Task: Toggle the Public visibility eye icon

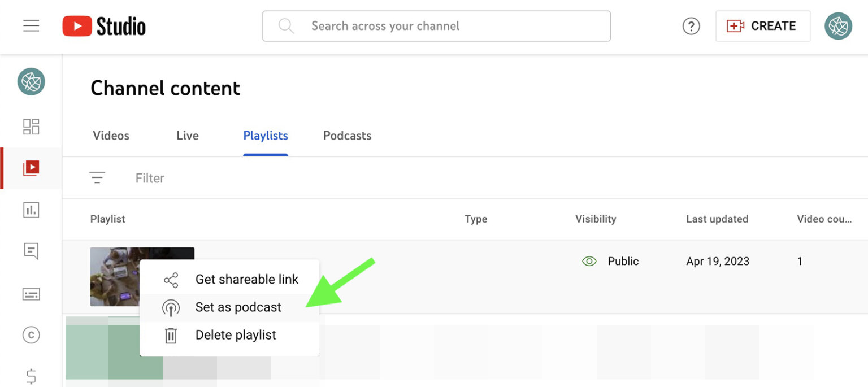Action: [589, 261]
